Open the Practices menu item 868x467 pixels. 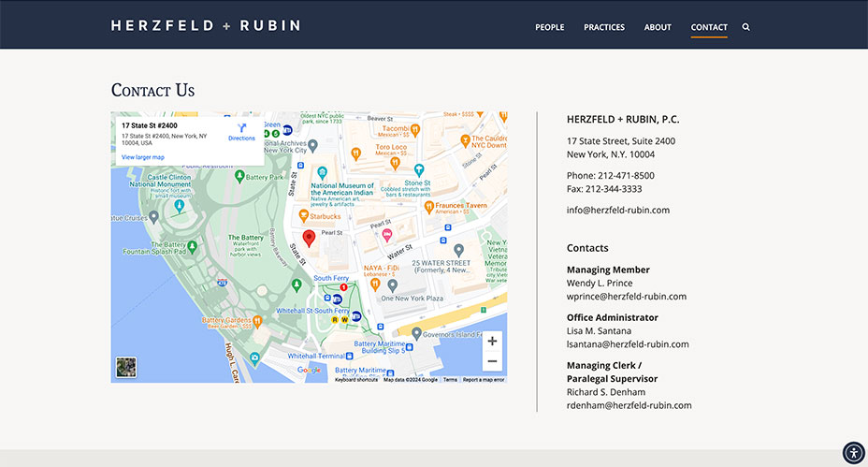(604, 27)
